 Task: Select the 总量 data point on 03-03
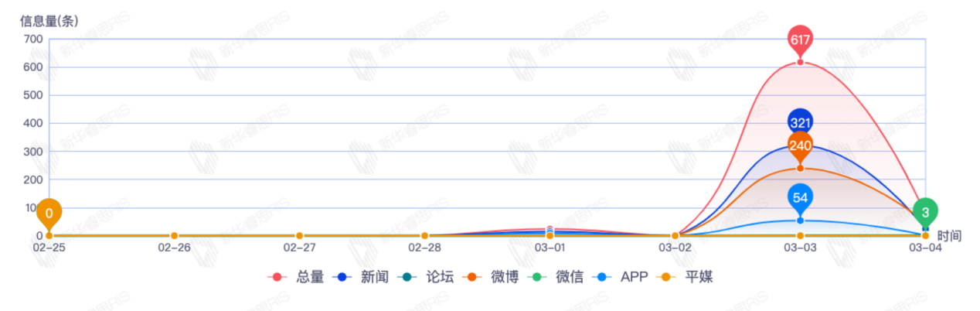(800, 62)
